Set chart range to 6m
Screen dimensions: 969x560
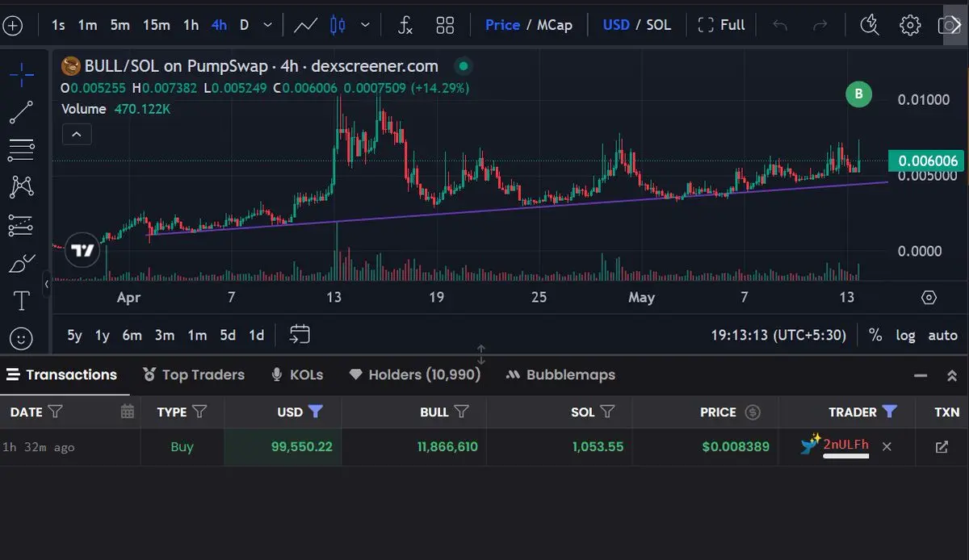click(132, 335)
